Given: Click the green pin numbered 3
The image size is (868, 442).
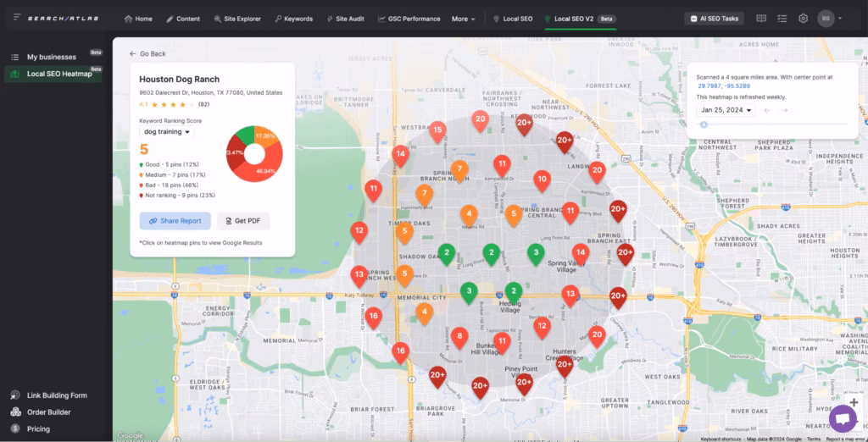Looking at the screenshot, I should coord(468,292).
